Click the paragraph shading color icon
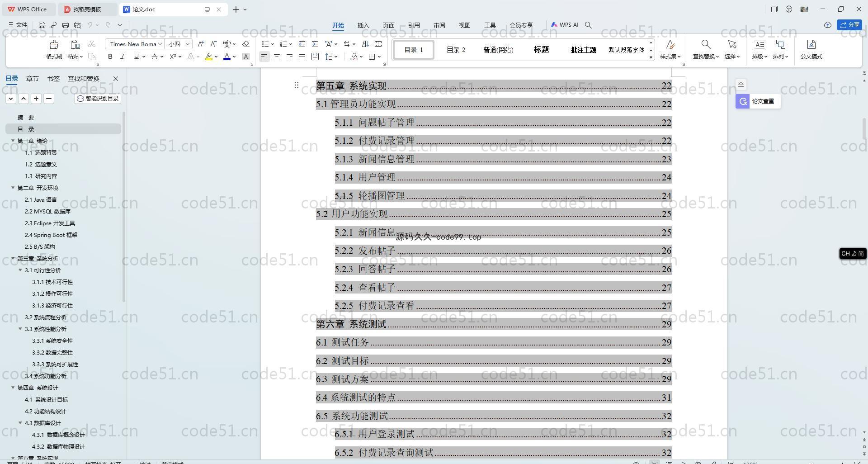 (354, 57)
